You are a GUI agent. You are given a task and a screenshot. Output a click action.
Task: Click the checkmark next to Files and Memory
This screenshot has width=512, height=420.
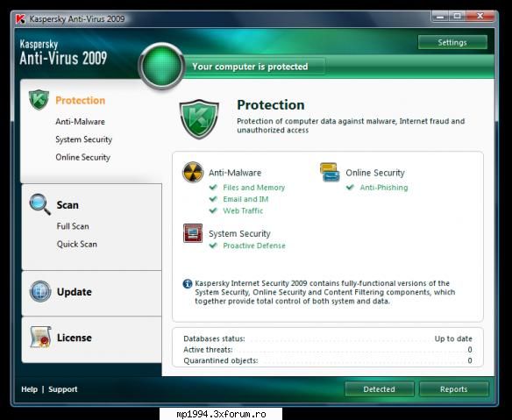click(213, 187)
